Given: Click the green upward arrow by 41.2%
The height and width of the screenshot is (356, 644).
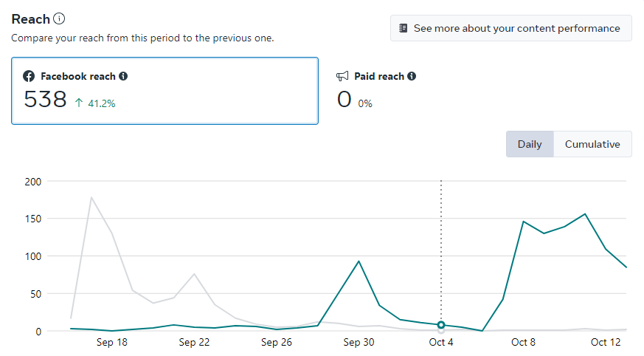Looking at the screenshot, I should pyautogui.click(x=79, y=103).
